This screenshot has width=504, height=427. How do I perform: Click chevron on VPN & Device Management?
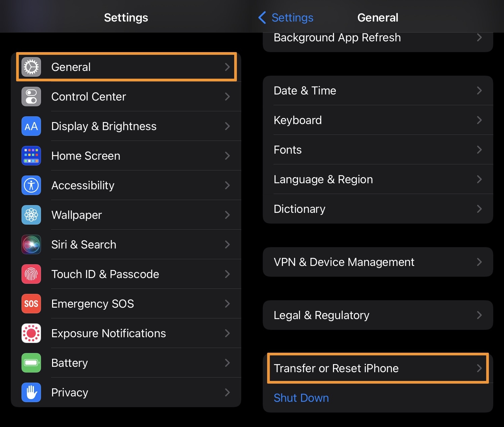pos(479,262)
